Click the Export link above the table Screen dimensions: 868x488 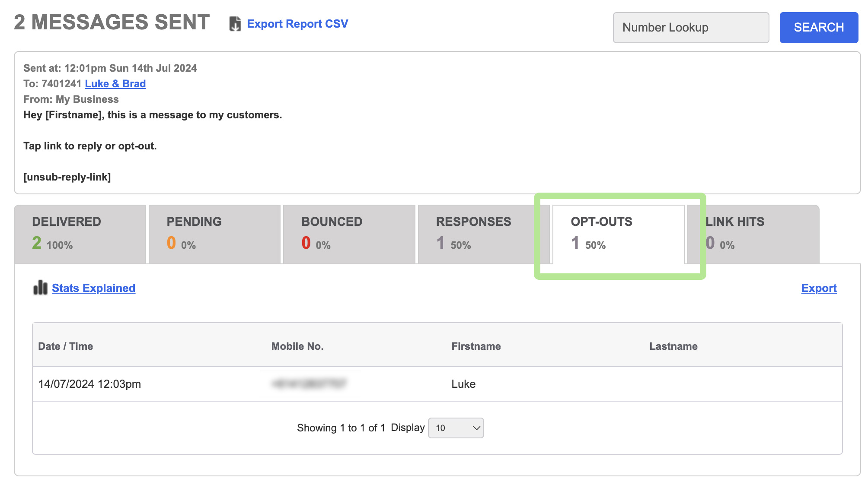[819, 288]
